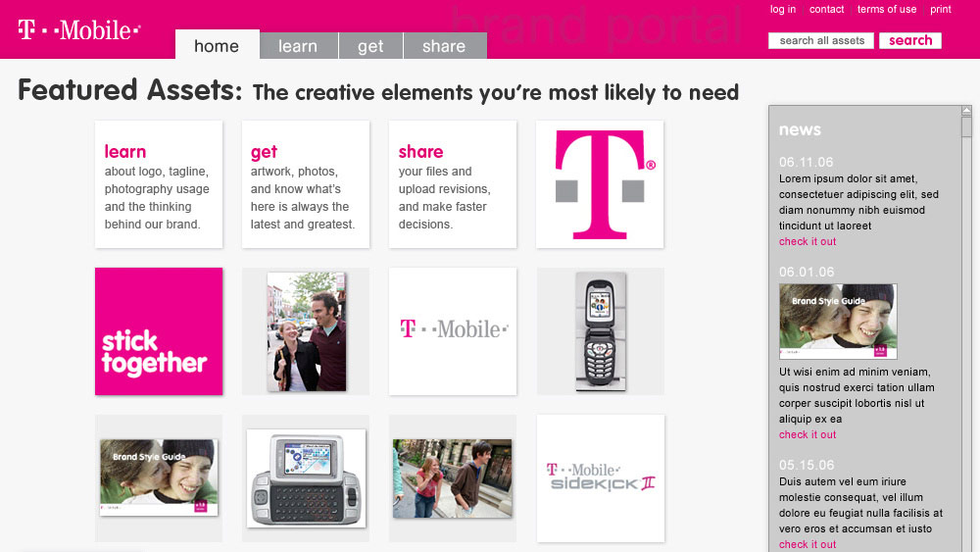Open the T-Mobile Sidekick II logo tile
Screen dimensions: 980x552
pyautogui.click(x=600, y=478)
